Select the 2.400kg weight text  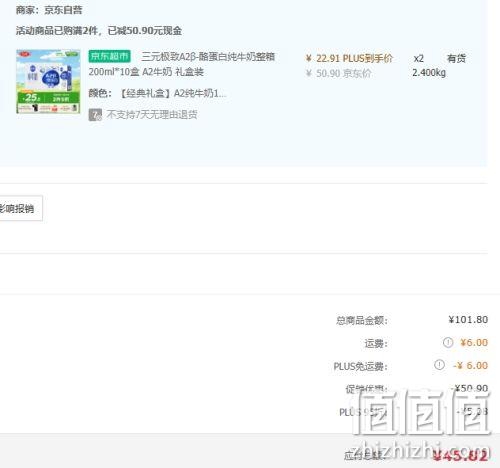click(x=429, y=73)
